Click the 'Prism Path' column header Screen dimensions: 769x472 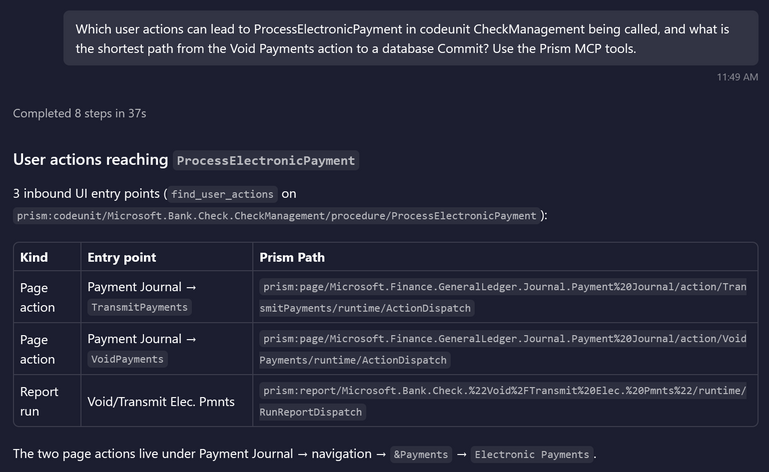(292, 257)
